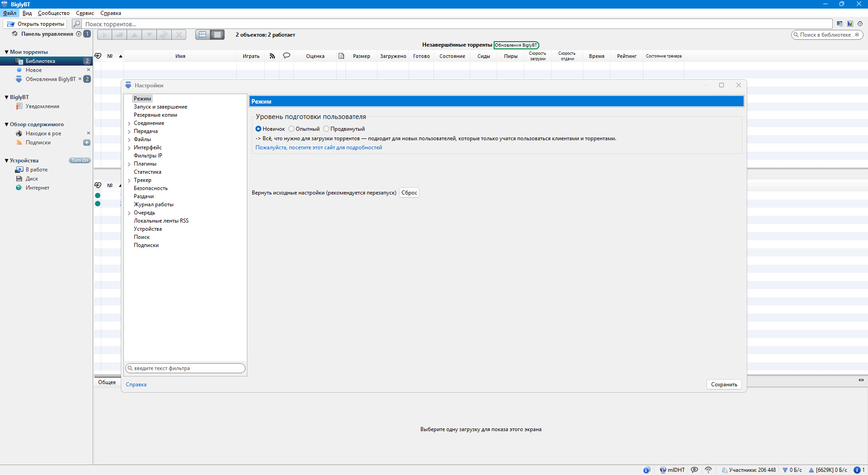Open the Сервис menu
The image size is (868, 475).
tap(85, 13)
